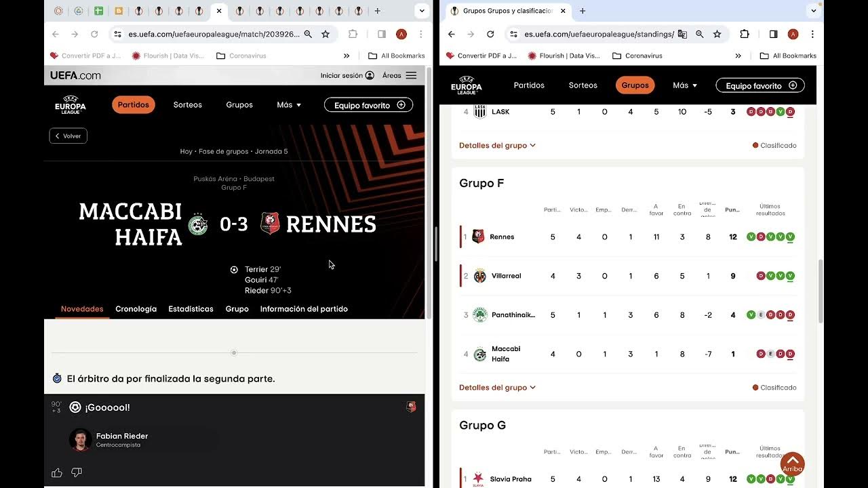
Task: Open Coronavirus bookmark folder in left window
Action: click(241, 56)
